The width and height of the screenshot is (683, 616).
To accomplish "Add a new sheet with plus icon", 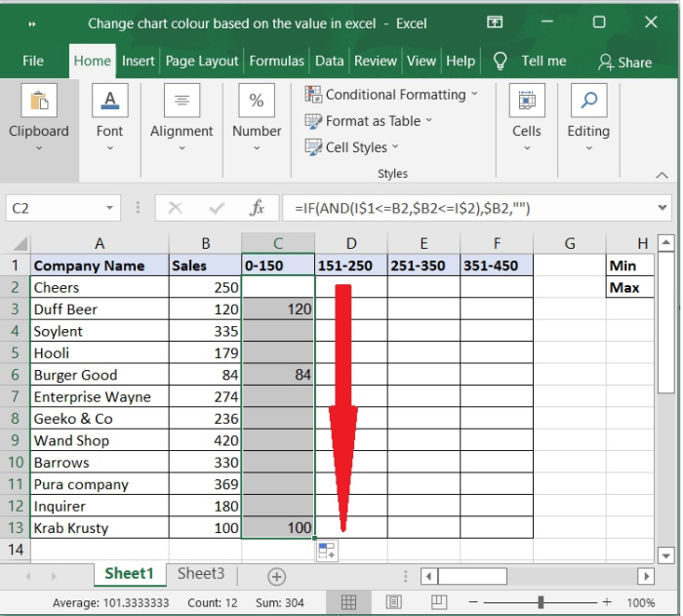I will click(x=276, y=576).
